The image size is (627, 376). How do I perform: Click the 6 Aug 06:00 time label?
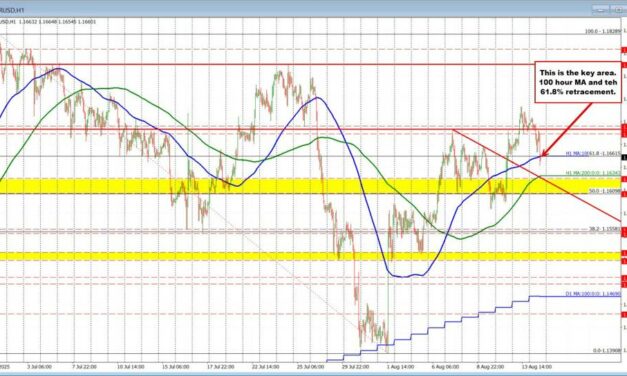point(445,366)
